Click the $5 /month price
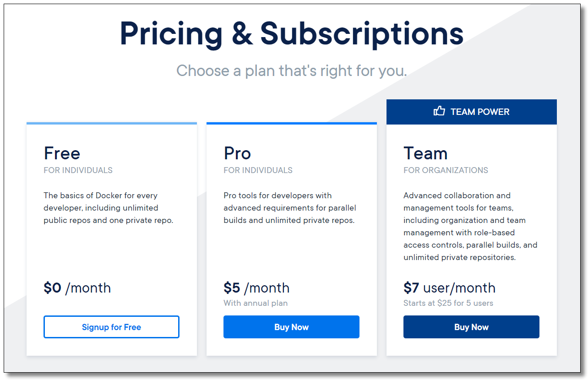588x380 pixels. [x=256, y=288]
